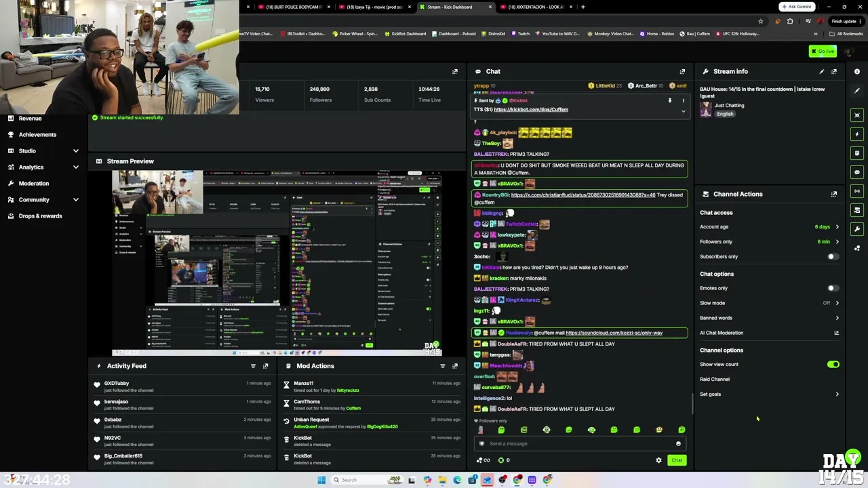Click the Ask Gemini button
868x488 pixels.
(797, 7)
